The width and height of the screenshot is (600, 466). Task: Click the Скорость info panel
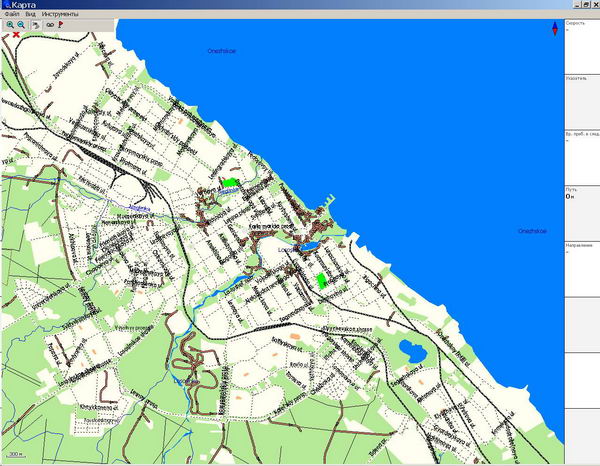581,45
